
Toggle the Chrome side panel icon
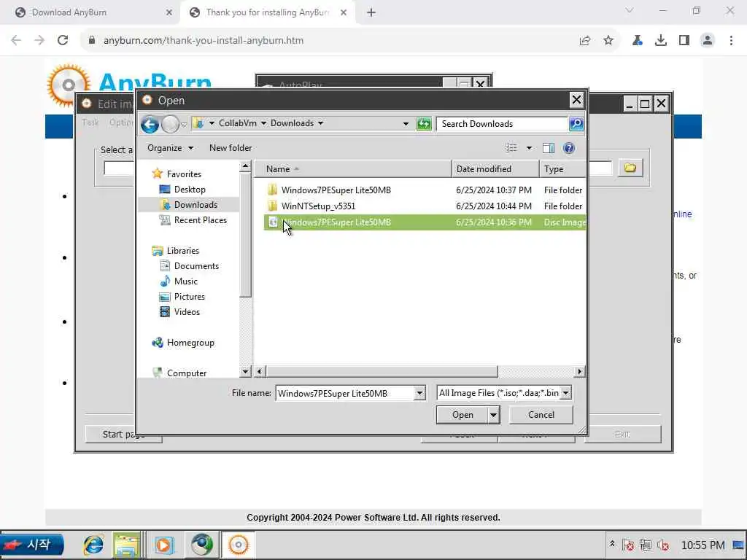pyautogui.click(x=684, y=41)
